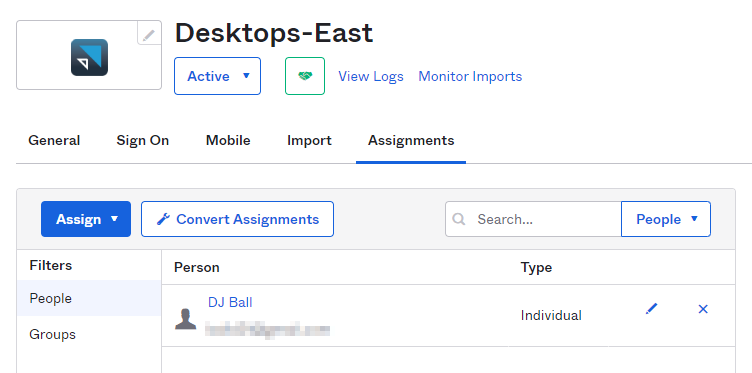Go to the Import tab
The width and height of the screenshot is (752, 373).
click(309, 140)
